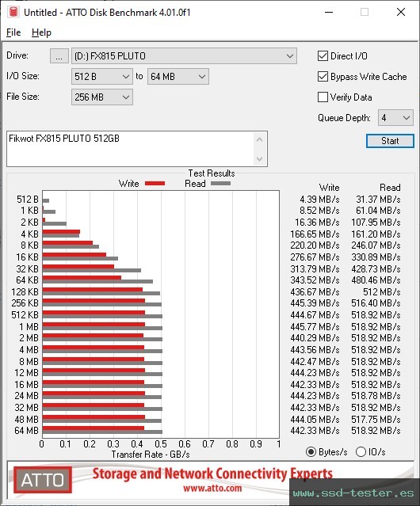Click the 128 KB row label in chart

[25, 291]
